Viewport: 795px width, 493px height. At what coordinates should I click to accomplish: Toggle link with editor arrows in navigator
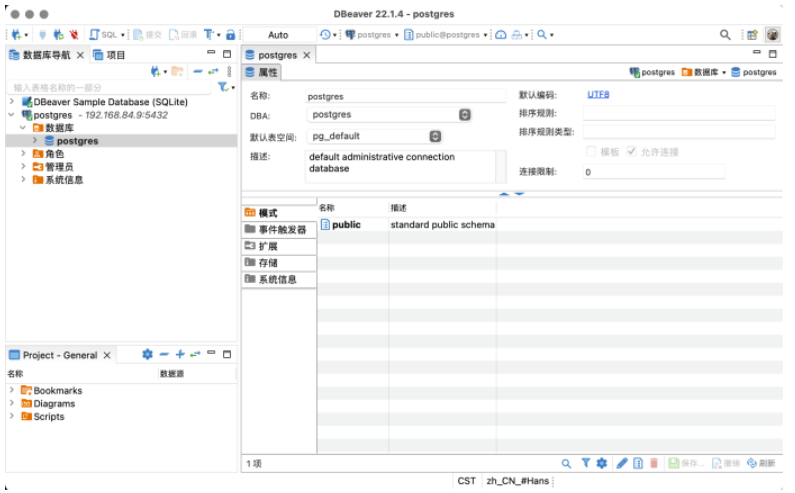point(213,72)
